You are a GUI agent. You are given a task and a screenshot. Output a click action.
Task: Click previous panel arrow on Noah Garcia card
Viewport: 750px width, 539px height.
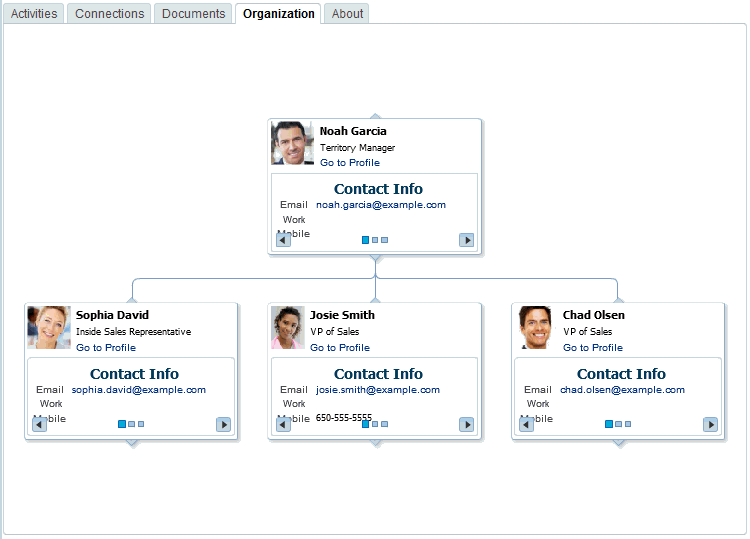pos(283,240)
